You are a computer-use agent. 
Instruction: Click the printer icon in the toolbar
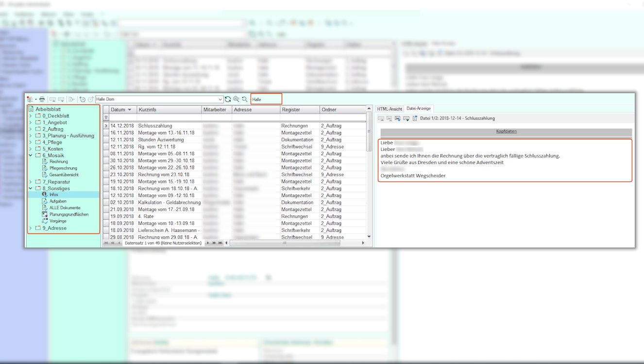[42, 99]
